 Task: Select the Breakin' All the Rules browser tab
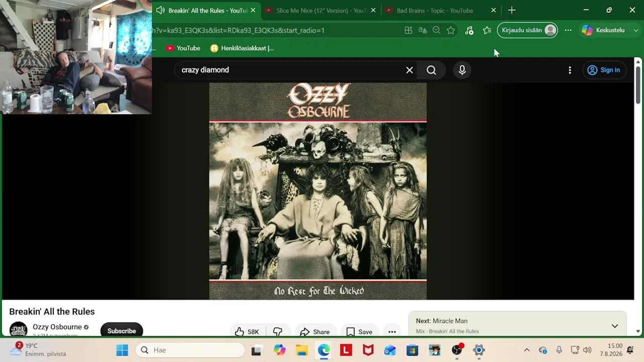coord(207,11)
